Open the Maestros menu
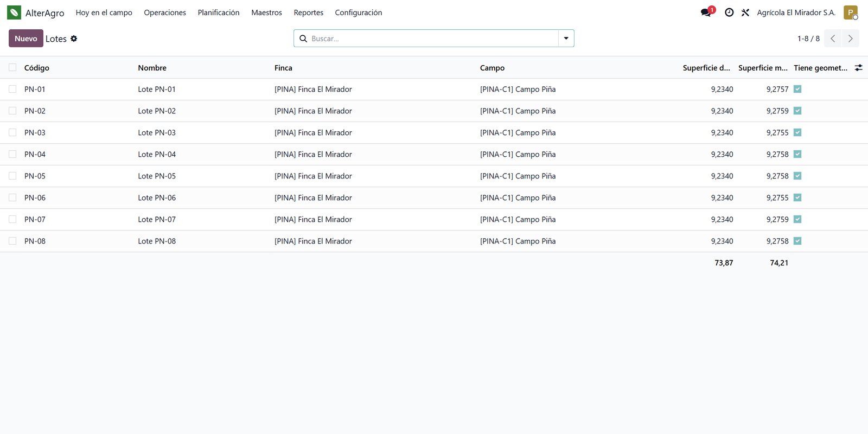This screenshot has height=434, width=868. point(266,12)
